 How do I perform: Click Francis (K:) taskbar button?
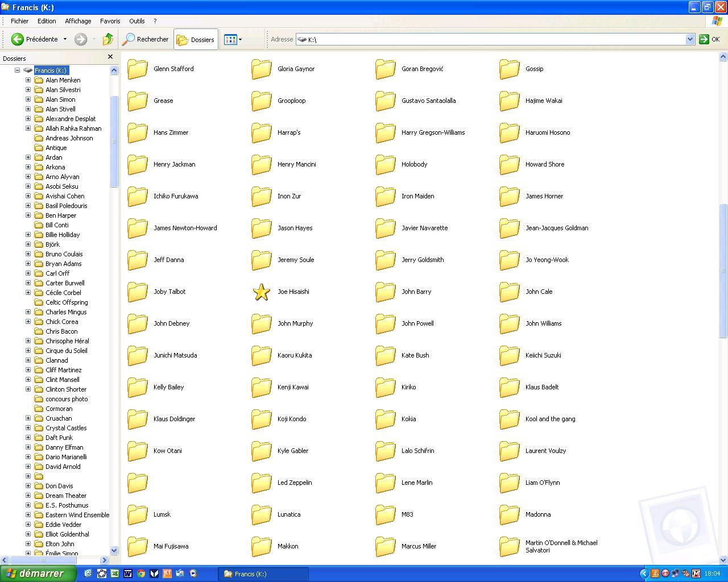pyautogui.click(x=263, y=573)
